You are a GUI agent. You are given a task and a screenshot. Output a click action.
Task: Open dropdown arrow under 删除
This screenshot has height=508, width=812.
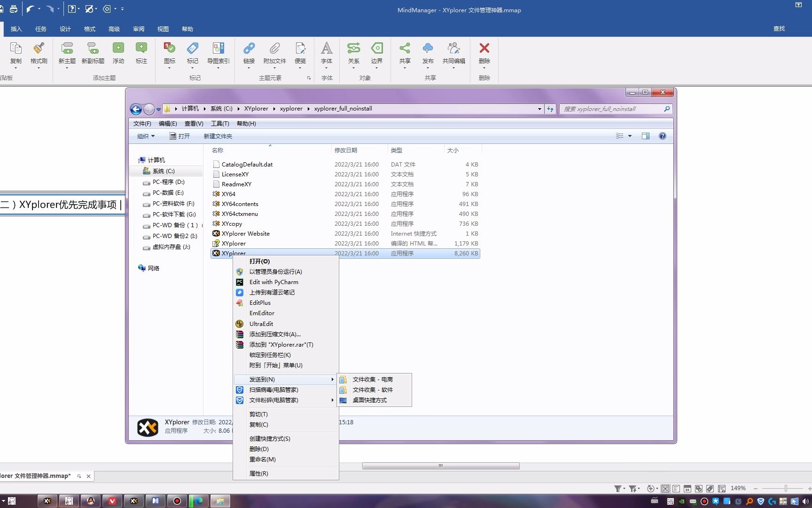tap(484, 69)
